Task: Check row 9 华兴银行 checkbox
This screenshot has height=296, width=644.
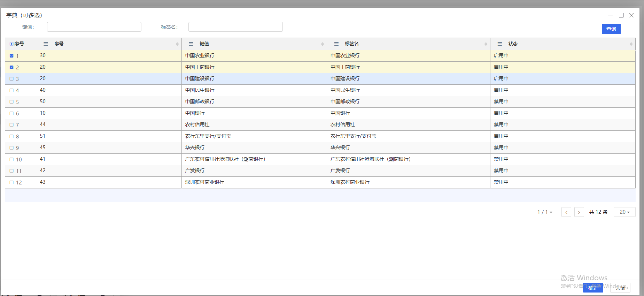Action: [11, 148]
